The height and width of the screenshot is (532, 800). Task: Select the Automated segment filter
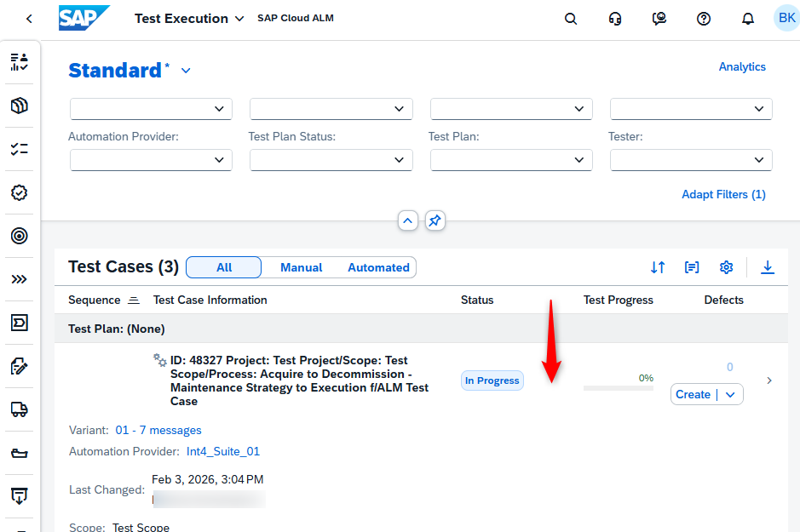point(378,267)
